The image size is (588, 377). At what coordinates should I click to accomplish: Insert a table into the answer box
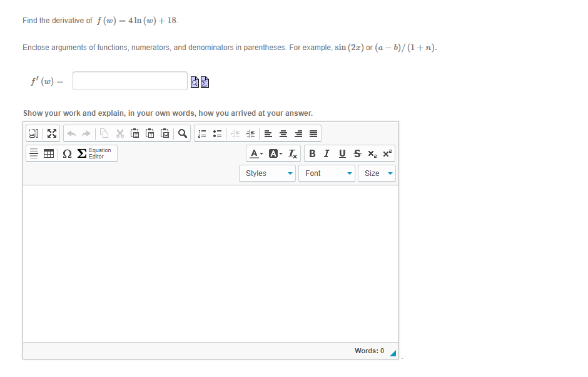48,153
